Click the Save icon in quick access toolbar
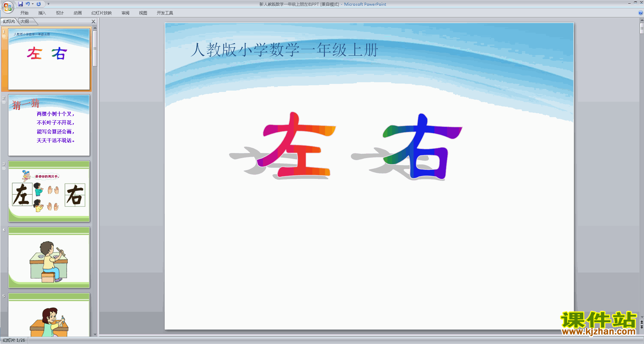Viewport: 644px width, 344px height. (20, 4)
